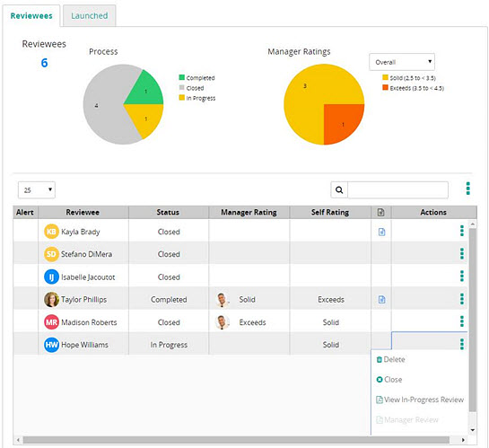Click table vertical scrollbar down arrow
The width and height of the screenshot is (489, 448).
pyautogui.click(x=473, y=430)
